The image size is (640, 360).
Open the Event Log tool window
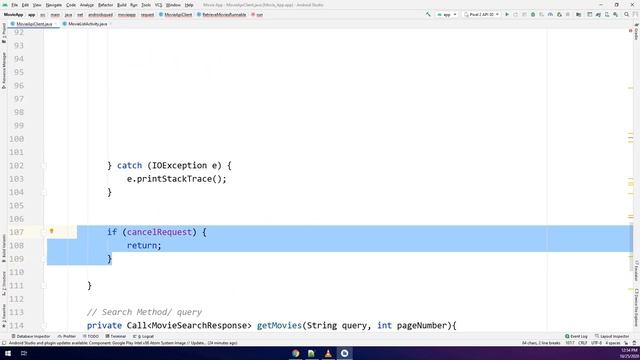tap(576, 336)
